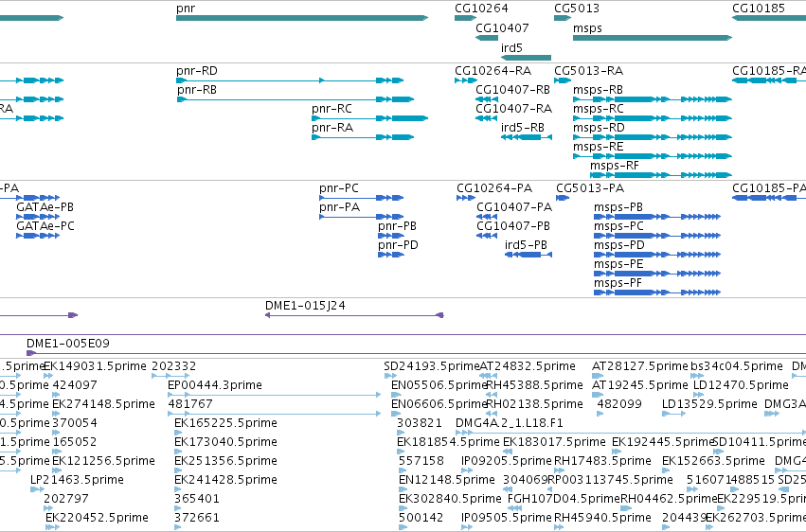Select the CG10264 gene label

click(481, 9)
